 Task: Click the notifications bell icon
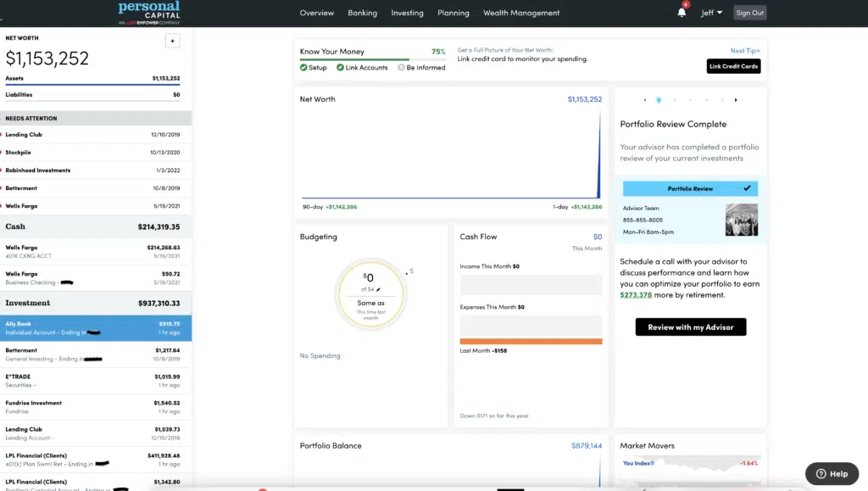tap(682, 13)
